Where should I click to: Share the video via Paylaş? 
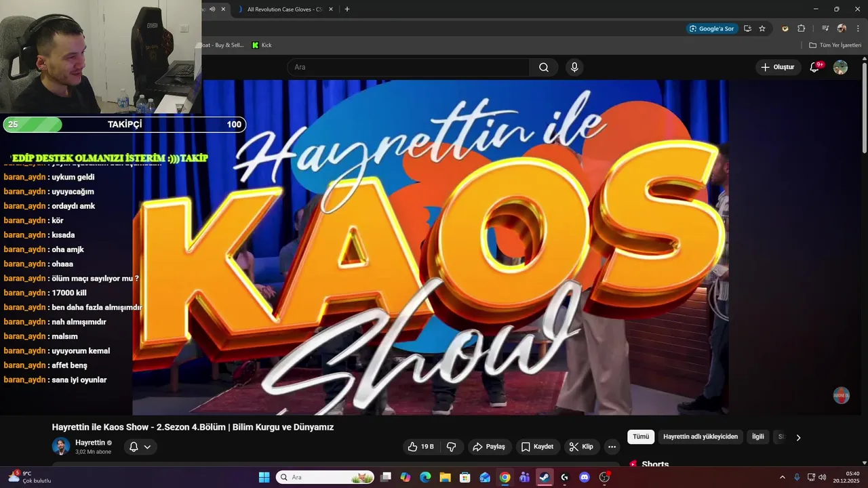point(489,447)
